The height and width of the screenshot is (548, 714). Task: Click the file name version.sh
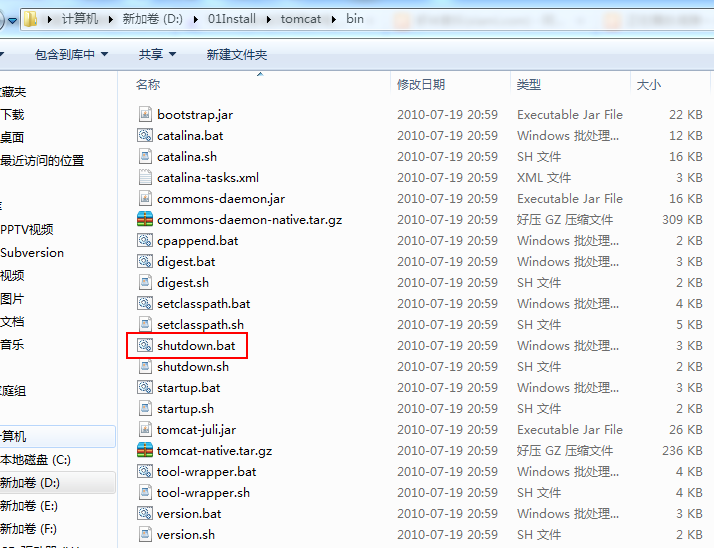(186, 534)
